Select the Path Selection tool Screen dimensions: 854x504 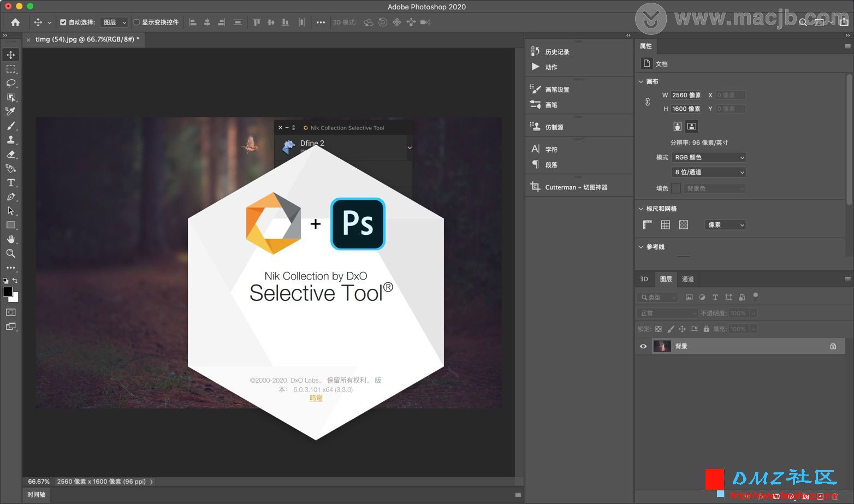click(11, 211)
